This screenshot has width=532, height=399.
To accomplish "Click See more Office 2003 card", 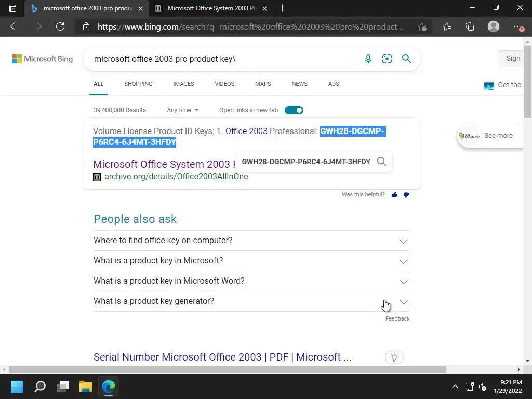I will (490, 136).
